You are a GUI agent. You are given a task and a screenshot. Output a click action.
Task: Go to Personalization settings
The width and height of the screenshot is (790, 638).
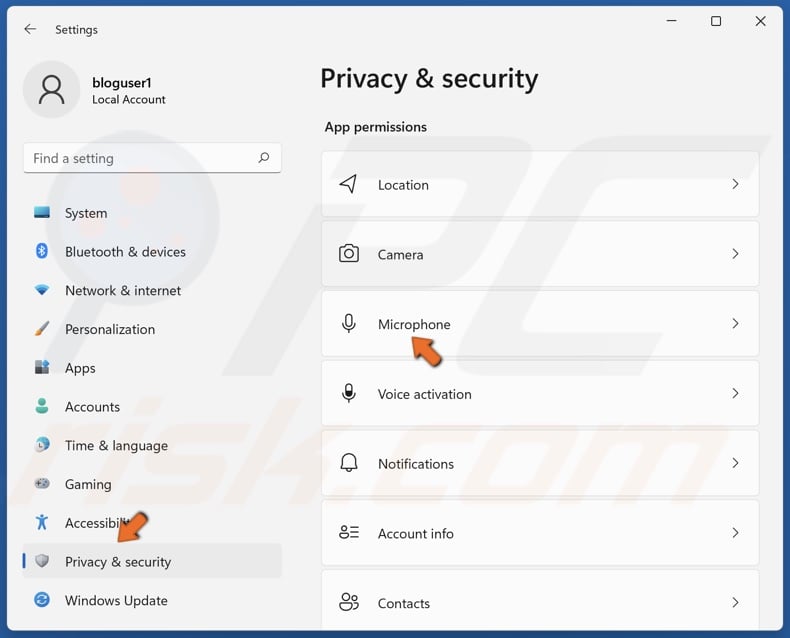click(152, 329)
